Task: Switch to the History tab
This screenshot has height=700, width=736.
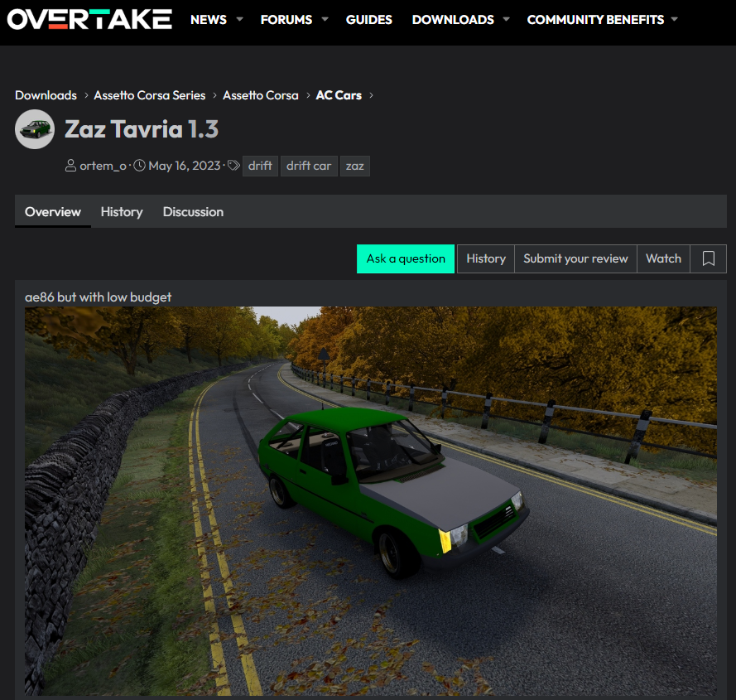Action: pos(122,212)
